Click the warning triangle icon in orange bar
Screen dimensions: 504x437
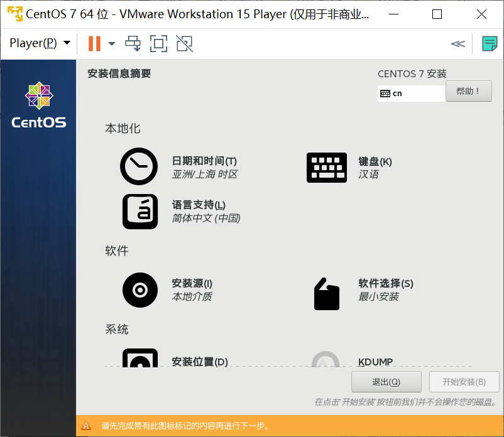[86, 426]
